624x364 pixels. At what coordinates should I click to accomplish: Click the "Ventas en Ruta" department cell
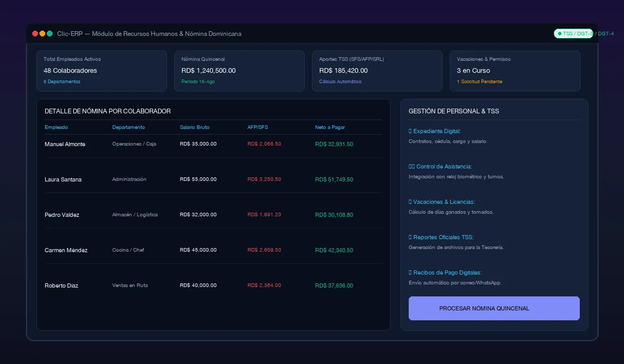pos(130,285)
